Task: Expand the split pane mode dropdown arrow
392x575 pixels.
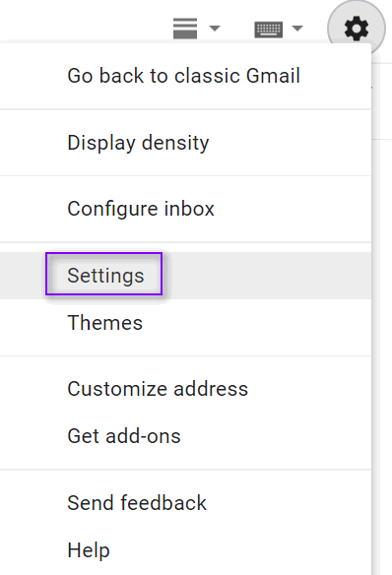Action: click(x=215, y=29)
